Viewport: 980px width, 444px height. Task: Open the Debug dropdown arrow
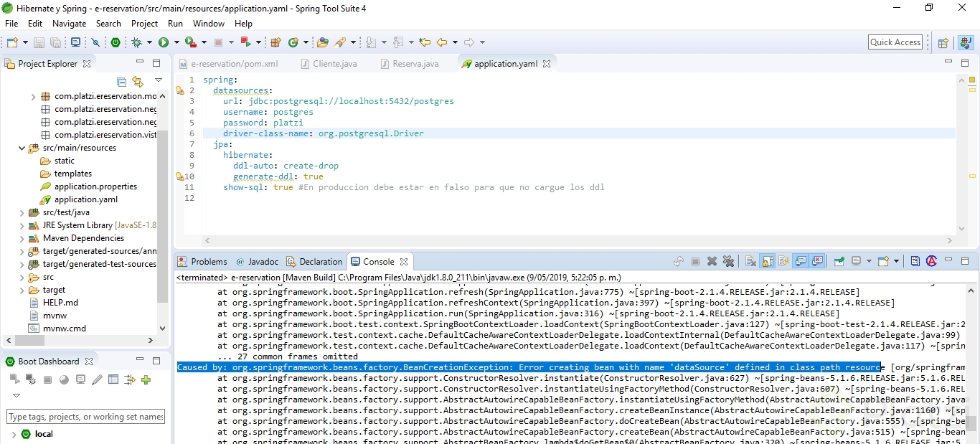click(149, 42)
